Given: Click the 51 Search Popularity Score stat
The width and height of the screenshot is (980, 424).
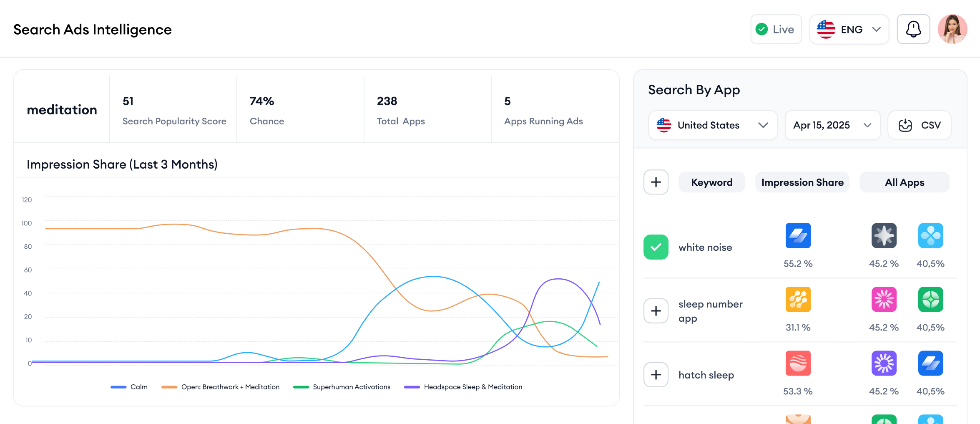Looking at the screenshot, I should click(x=174, y=111).
